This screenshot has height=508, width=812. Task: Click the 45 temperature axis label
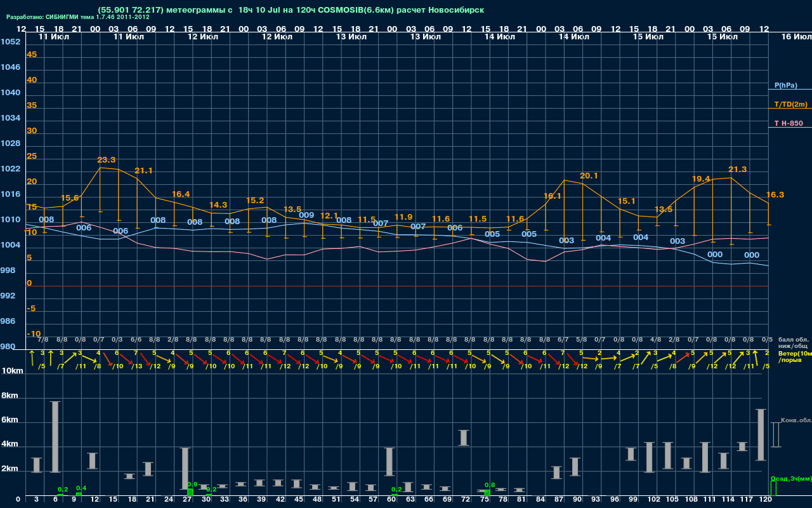pos(32,55)
